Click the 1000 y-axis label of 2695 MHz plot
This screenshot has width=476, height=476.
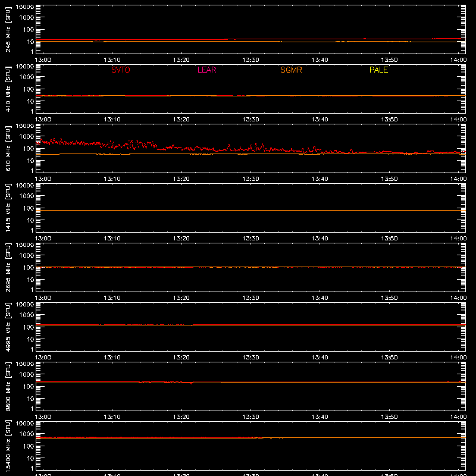[x=27, y=255]
